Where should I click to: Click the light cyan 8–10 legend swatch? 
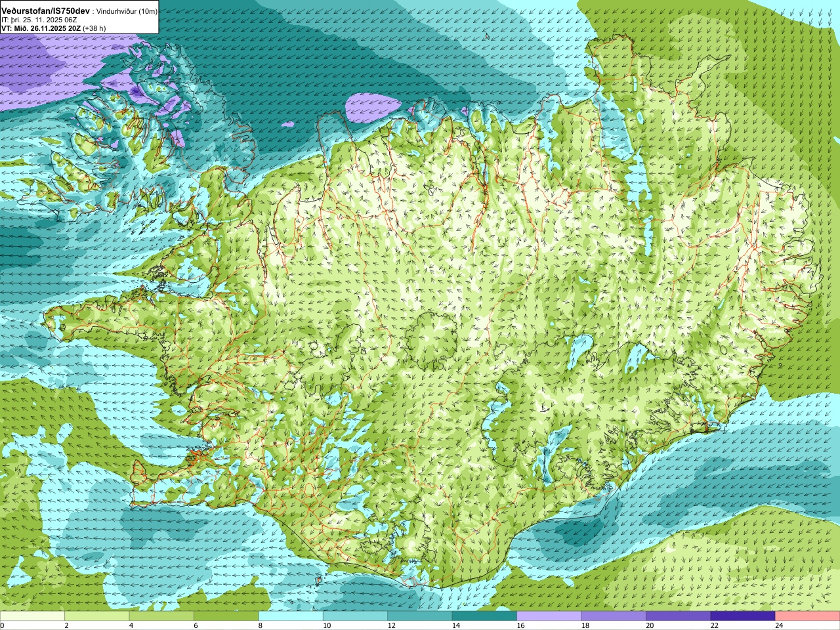tap(291, 616)
